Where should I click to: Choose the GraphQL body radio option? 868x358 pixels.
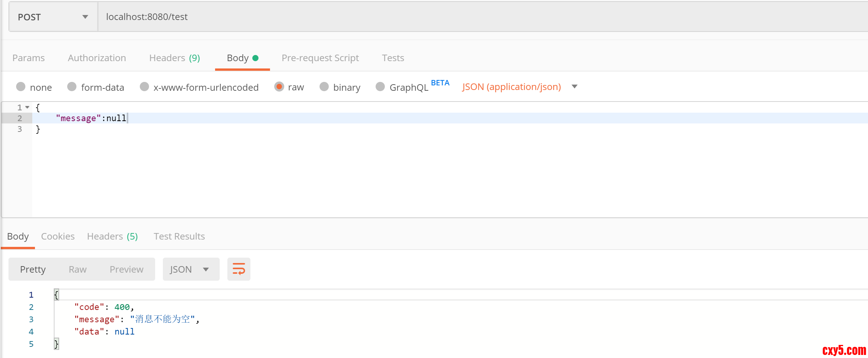tap(380, 87)
